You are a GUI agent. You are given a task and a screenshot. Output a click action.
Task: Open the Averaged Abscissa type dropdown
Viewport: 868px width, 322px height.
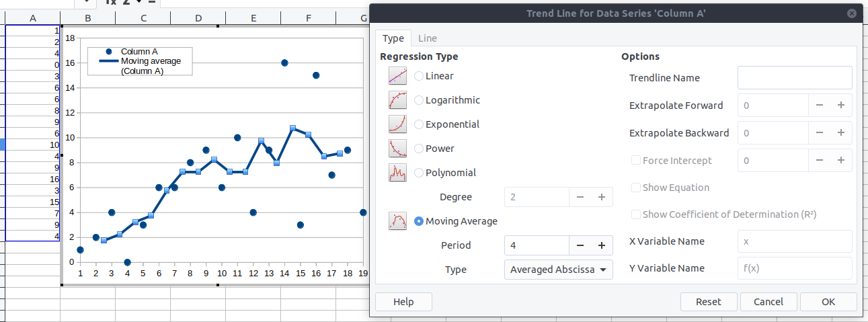pyautogui.click(x=558, y=270)
